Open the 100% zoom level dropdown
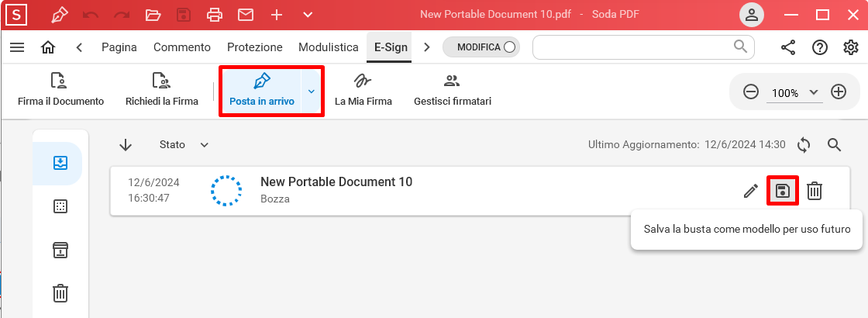Image resolution: width=868 pixels, height=318 pixels. click(x=794, y=92)
